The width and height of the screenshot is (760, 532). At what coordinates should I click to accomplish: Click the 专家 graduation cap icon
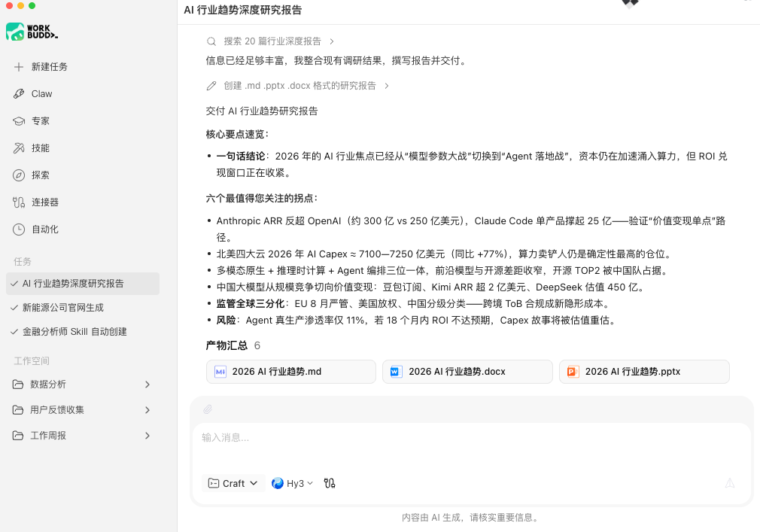[19, 121]
